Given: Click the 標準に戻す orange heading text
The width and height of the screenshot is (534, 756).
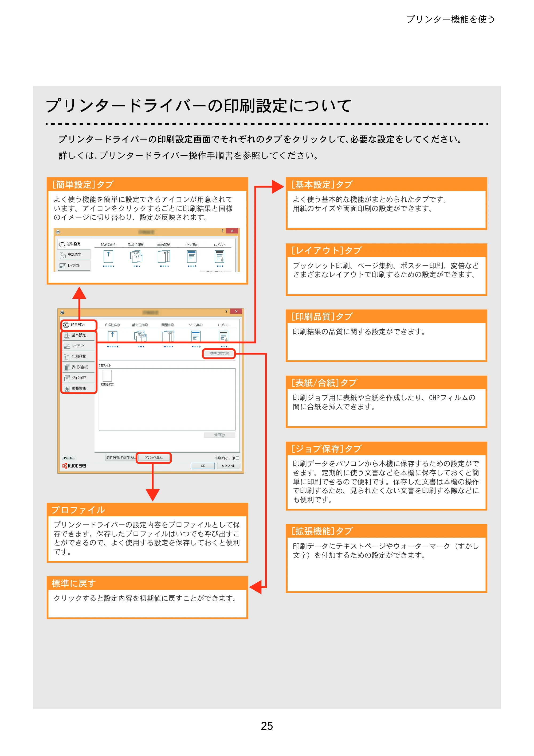Looking at the screenshot, I should (x=74, y=583).
